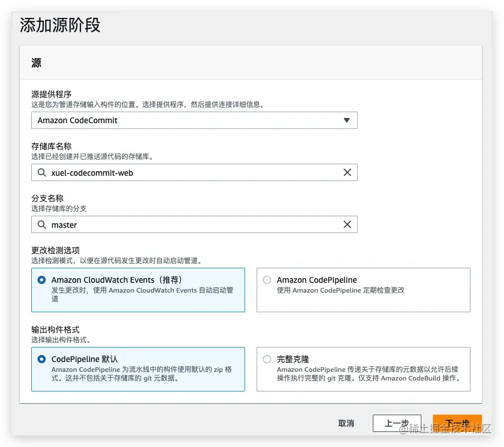Click the 添加源阶段 page title

click(60, 25)
